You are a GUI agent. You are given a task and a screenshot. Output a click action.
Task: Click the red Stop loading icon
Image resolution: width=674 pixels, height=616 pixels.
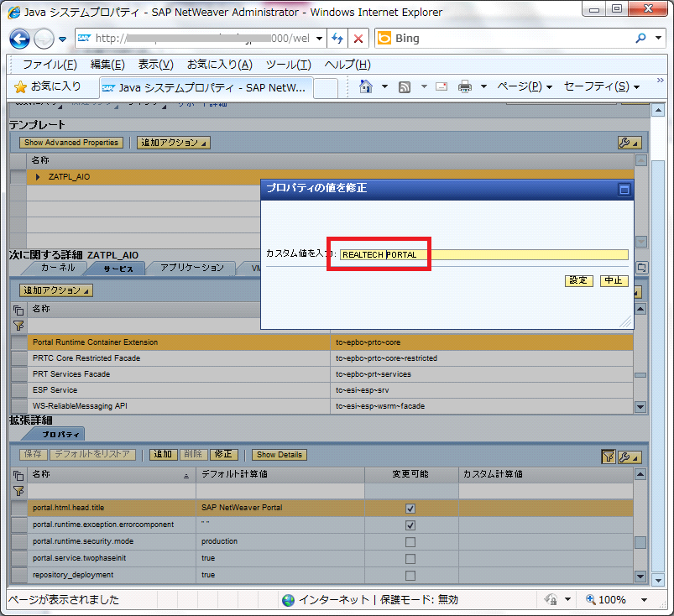358,39
